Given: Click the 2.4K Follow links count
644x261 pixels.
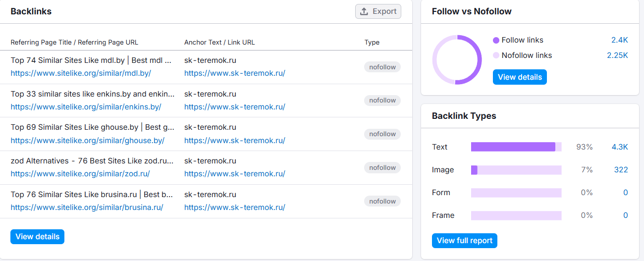Looking at the screenshot, I should [619, 40].
